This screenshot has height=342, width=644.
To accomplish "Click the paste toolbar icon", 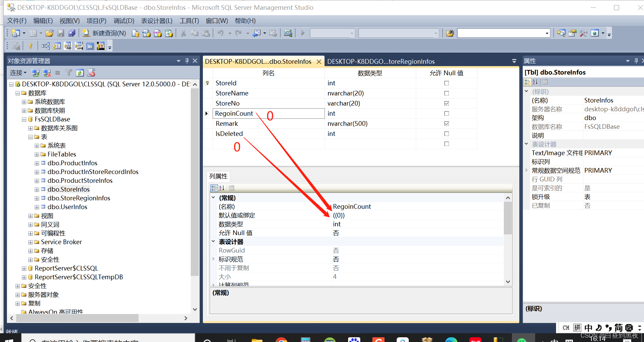I will click(206, 33).
